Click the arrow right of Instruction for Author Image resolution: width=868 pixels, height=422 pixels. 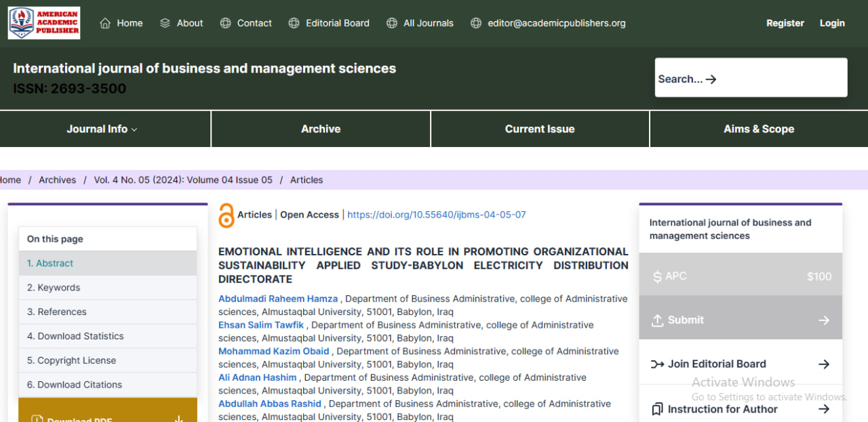point(824,409)
